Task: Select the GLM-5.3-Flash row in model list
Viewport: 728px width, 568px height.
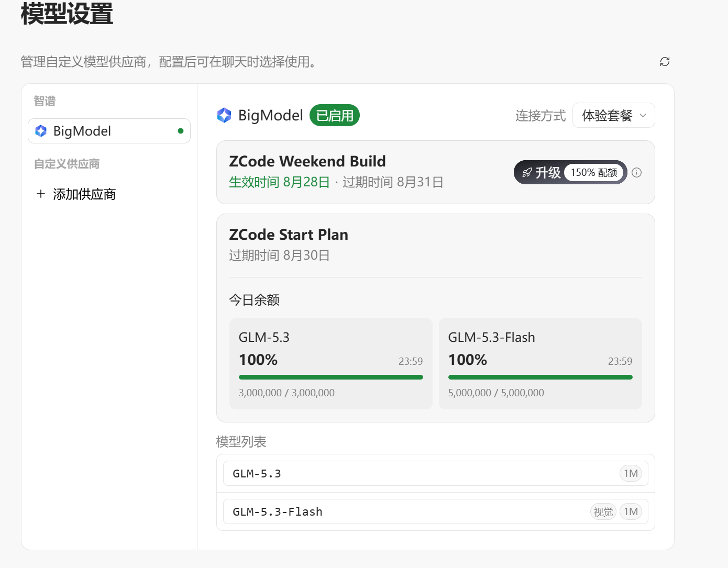Action: [436, 511]
